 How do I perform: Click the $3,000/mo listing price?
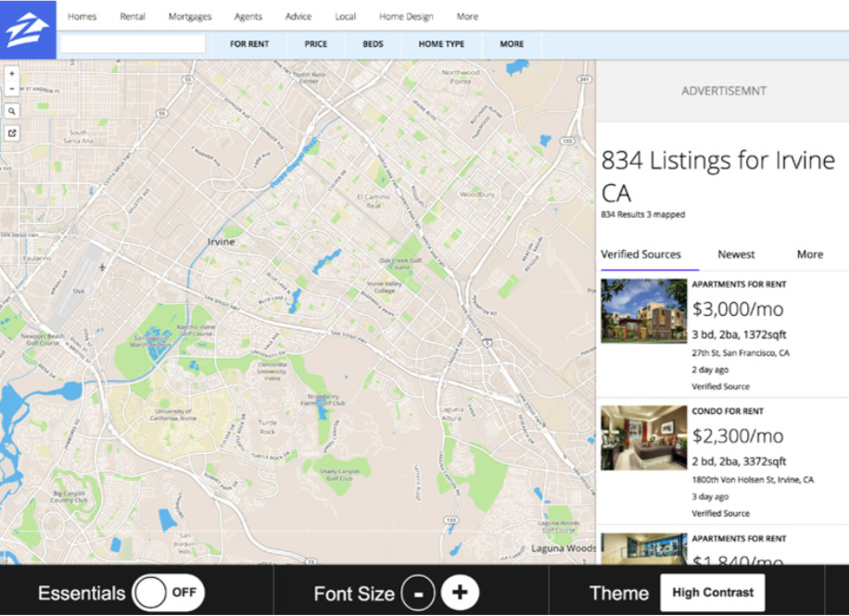click(738, 309)
